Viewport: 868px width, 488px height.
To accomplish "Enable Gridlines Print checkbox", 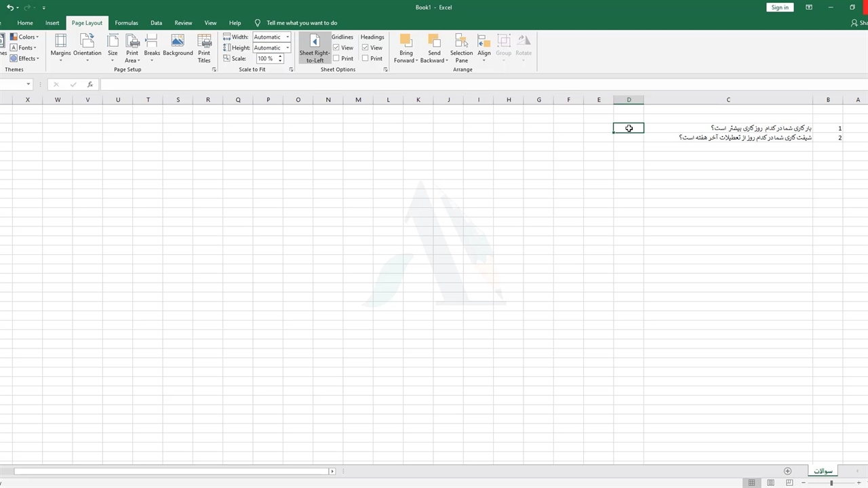I will point(337,58).
